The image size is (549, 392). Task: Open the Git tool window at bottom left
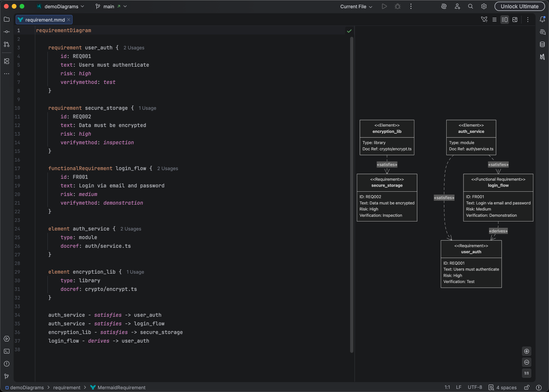point(6,376)
